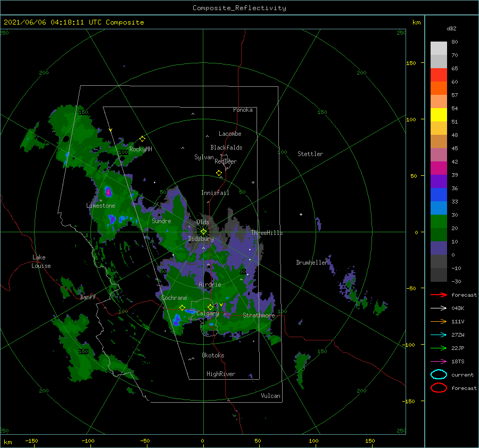Click the yellow diamond marker beside Calgary

coord(210,307)
